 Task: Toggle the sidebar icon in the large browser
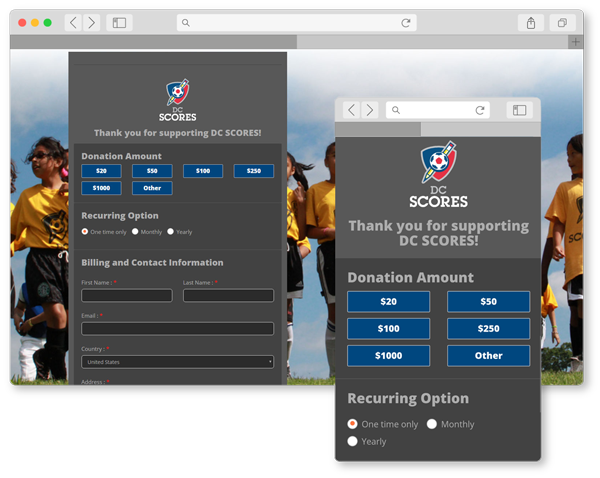(x=119, y=23)
